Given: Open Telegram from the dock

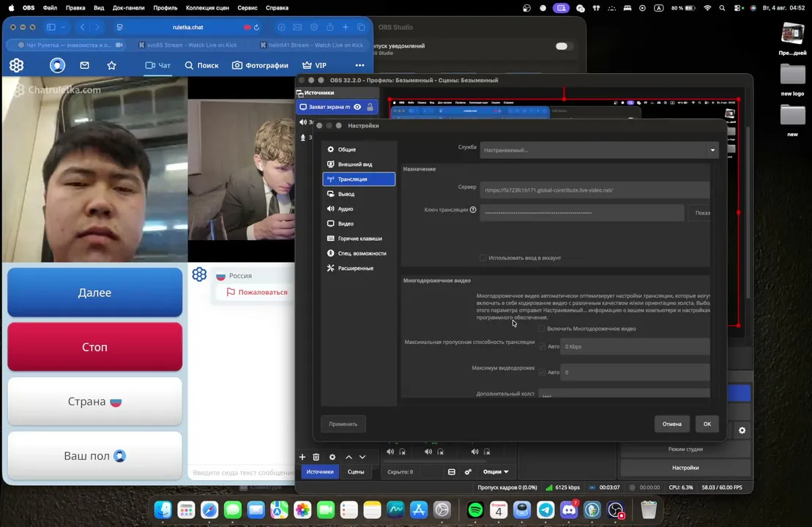Looking at the screenshot, I should pyautogui.click(x=545, y=510).
